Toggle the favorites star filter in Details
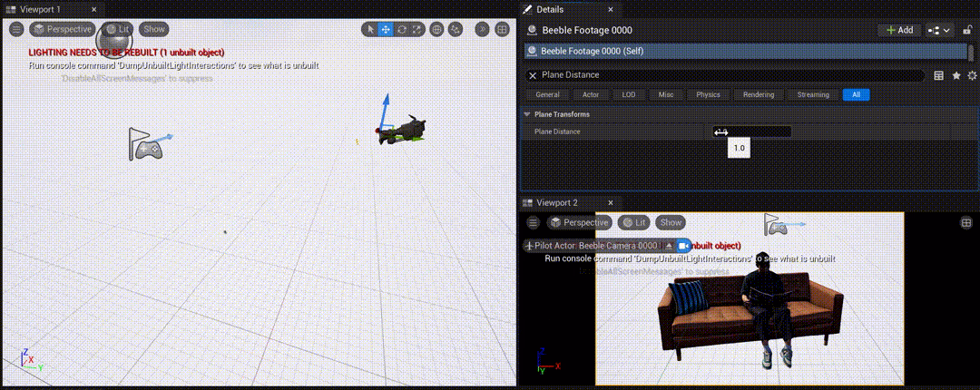 pyautogui.click(x=955, y=76)
